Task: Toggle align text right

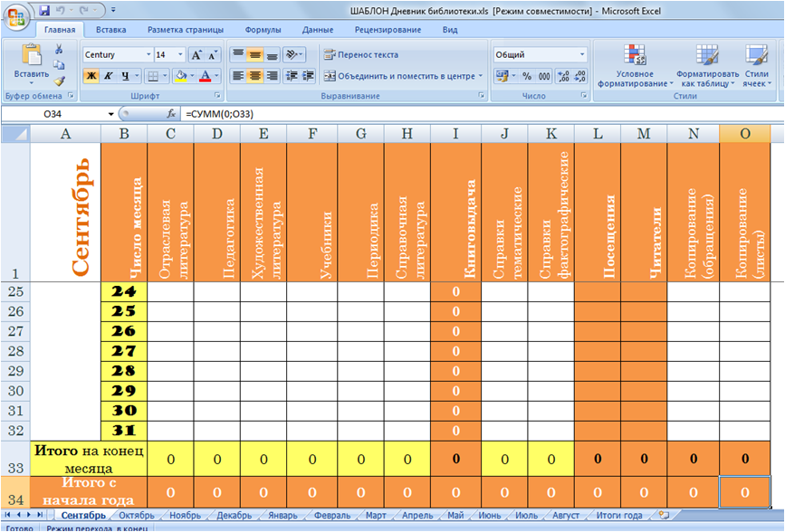Action: click(272, 76)
